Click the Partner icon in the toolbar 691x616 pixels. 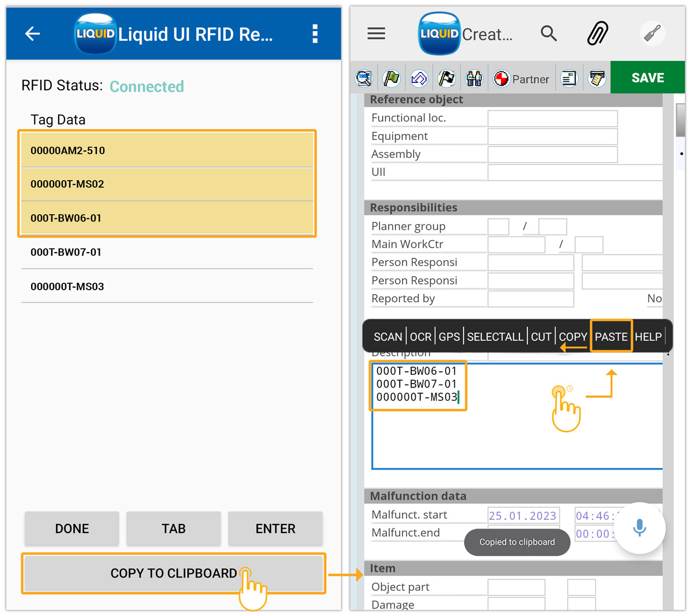520,78
